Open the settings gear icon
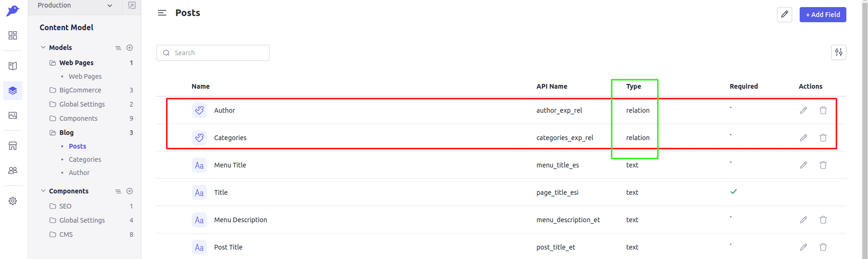Image resolution: width=868 pixels, height=259 pixels. click(x=13, y=201)
